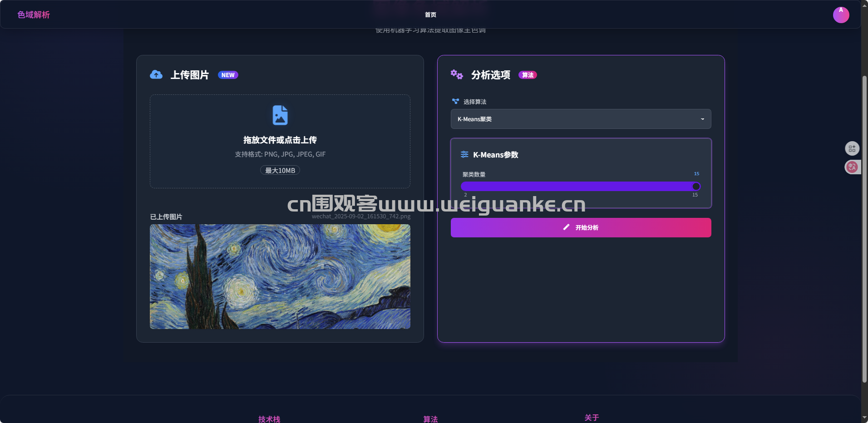Click the translate icon at right edge
868x423 pixels.
point(852,167)
